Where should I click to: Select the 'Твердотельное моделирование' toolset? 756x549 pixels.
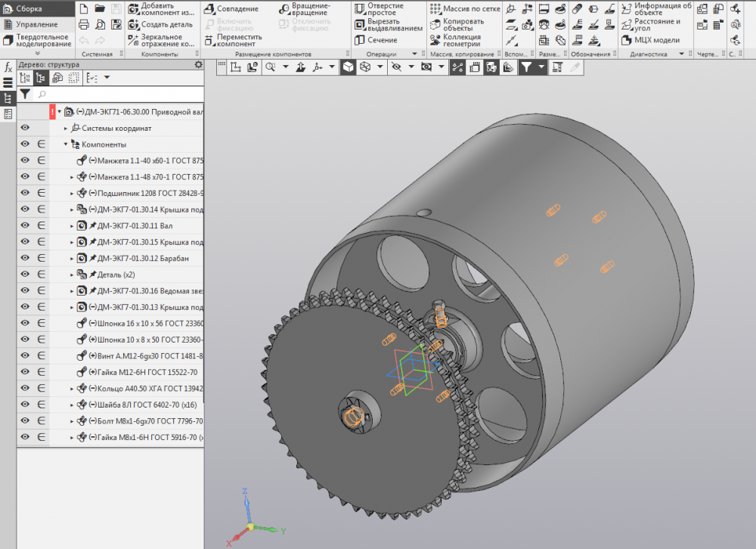(38, 39)
